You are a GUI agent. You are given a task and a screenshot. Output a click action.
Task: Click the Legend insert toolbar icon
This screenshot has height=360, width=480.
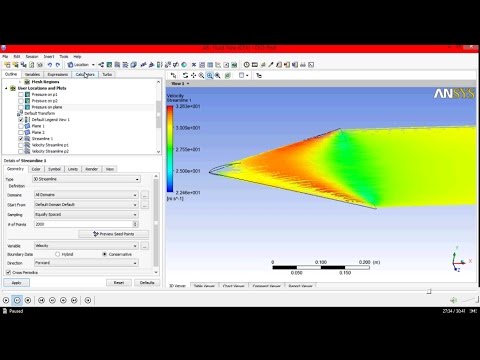pyautogui.click(x=159, y=65)
